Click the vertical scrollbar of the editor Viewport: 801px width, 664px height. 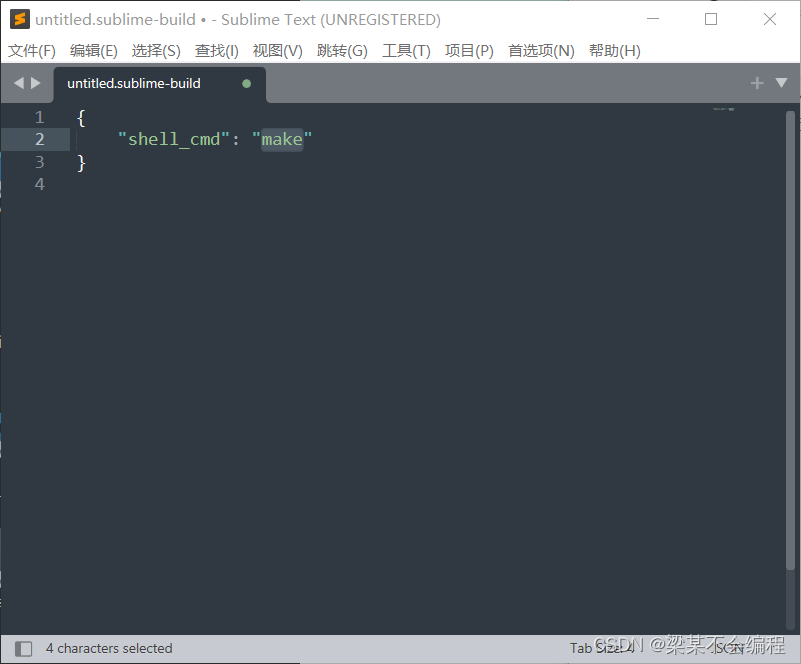point(790,340)
